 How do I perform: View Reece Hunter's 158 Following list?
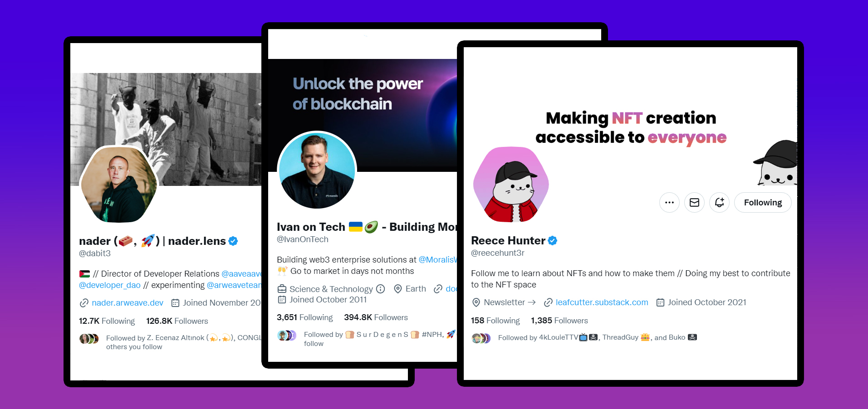click(x=495, y=321)
